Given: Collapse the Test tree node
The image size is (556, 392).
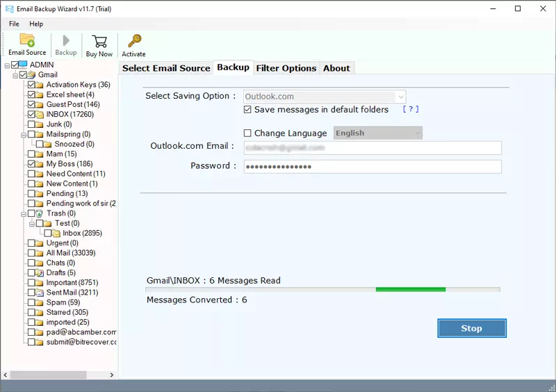Looking at the screenshot, I should [x=32, y=224].
